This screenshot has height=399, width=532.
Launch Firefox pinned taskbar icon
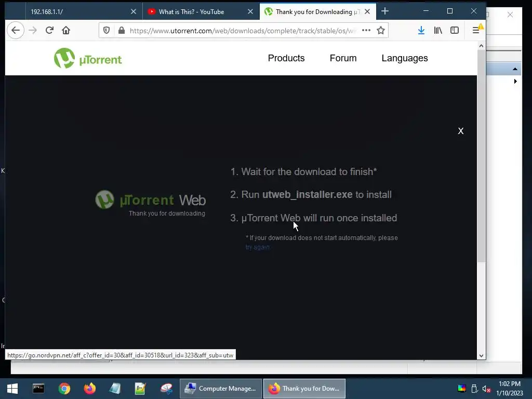pos(89,389)
